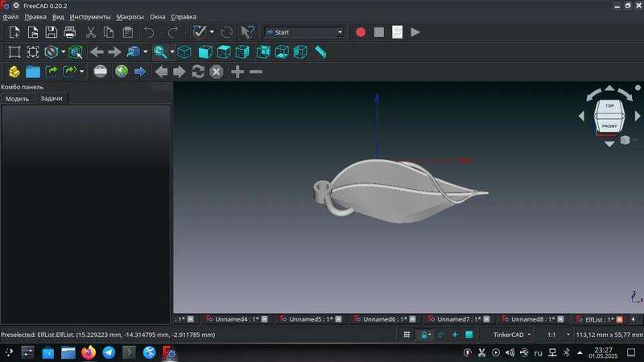The image size is (644, 362).
Task: Create a group folder
Action: [33, 72]
